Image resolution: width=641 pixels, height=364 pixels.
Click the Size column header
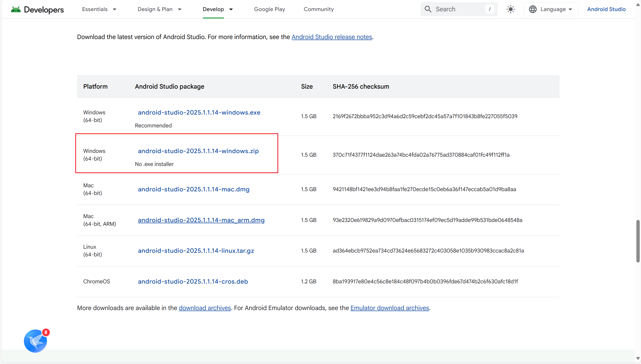point(307,87)
